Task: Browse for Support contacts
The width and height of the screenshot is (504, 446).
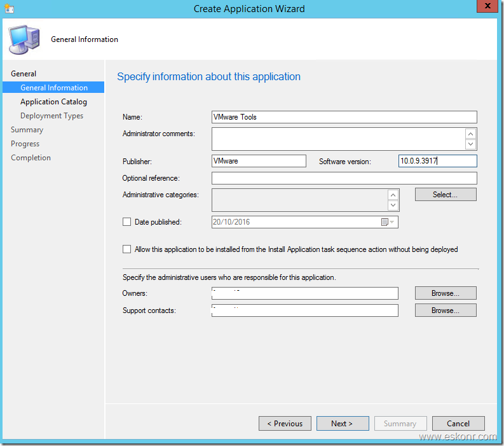Action: coord(446,310)
